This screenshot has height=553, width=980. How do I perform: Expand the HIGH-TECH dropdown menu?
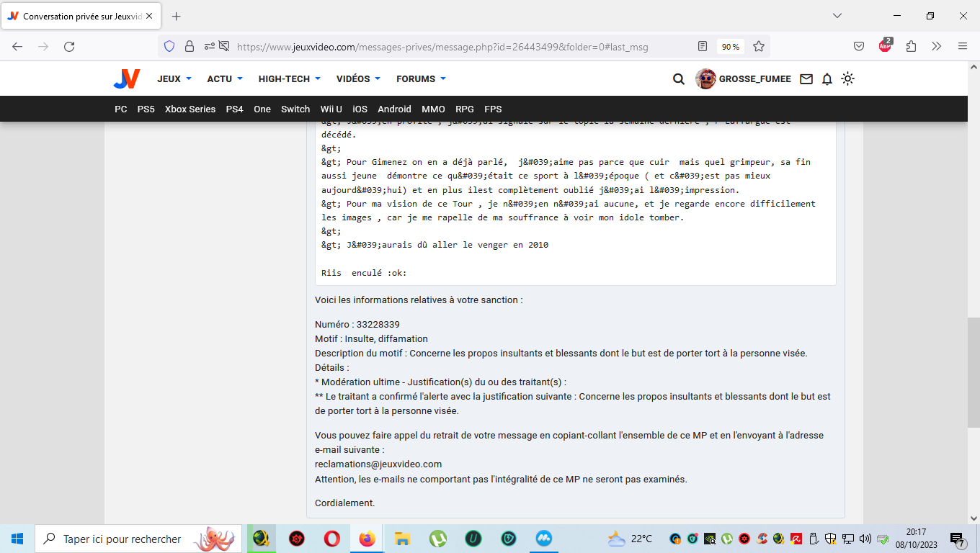point(289,79)
